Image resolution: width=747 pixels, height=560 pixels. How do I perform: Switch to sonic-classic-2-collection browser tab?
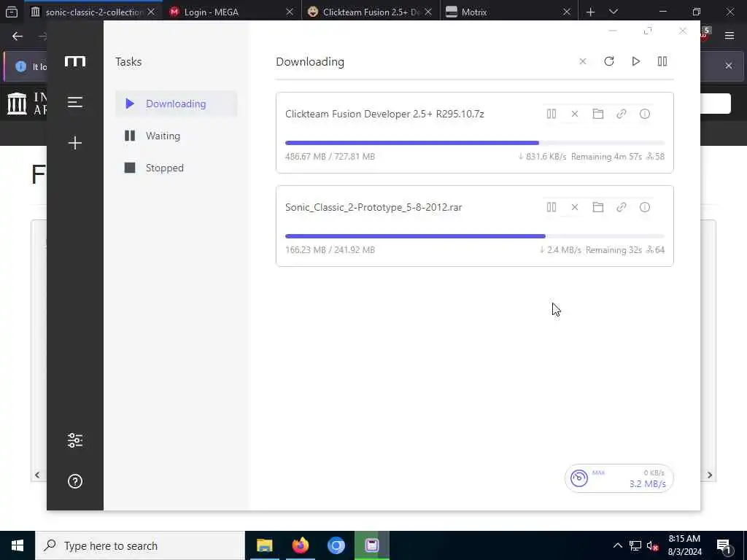point(94,12)
